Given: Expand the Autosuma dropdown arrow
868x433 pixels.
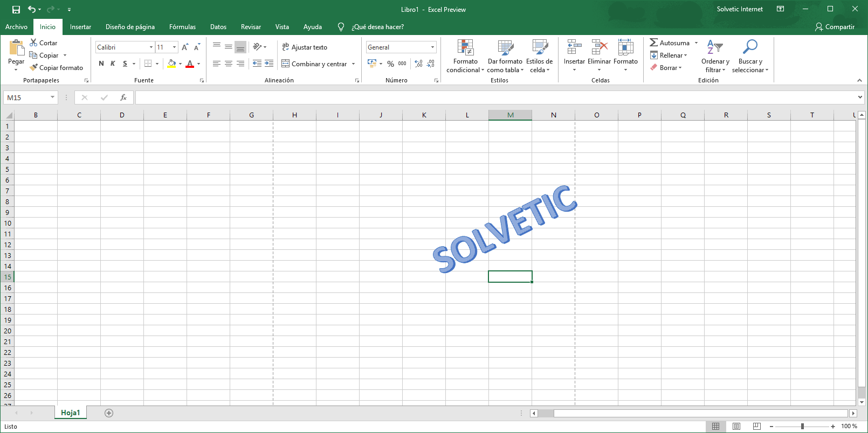Looking at the screenshot, I should pos(696,43).
